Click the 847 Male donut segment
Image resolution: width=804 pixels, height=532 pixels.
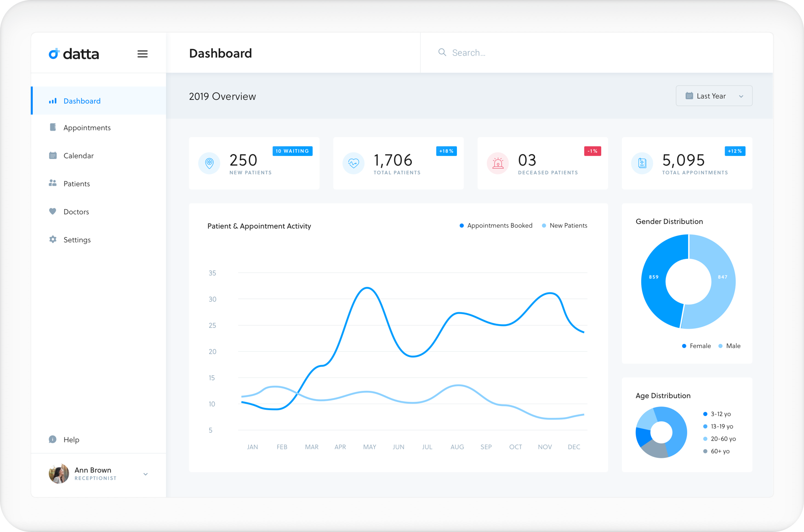pyautogui.click(x=723, y=277)
